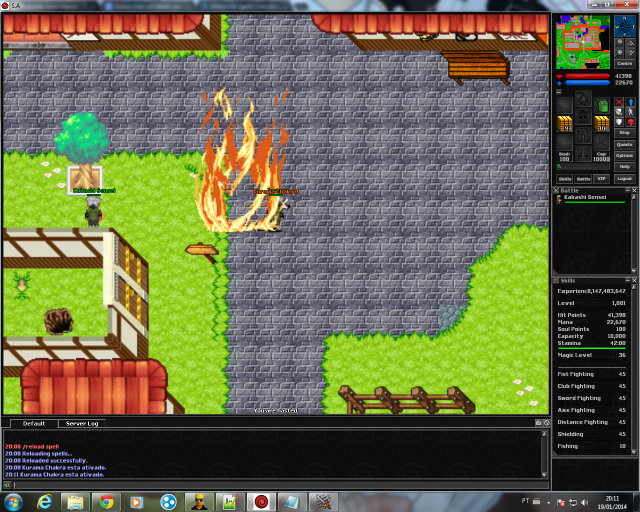
Task: Click the blue mana bar
Action: point(587,83)
